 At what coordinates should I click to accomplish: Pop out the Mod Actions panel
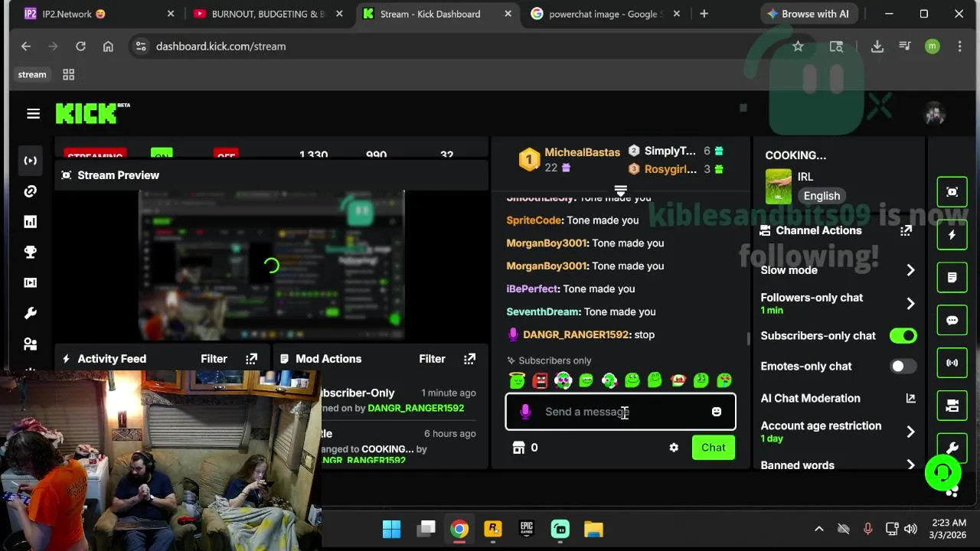point(469,358)
